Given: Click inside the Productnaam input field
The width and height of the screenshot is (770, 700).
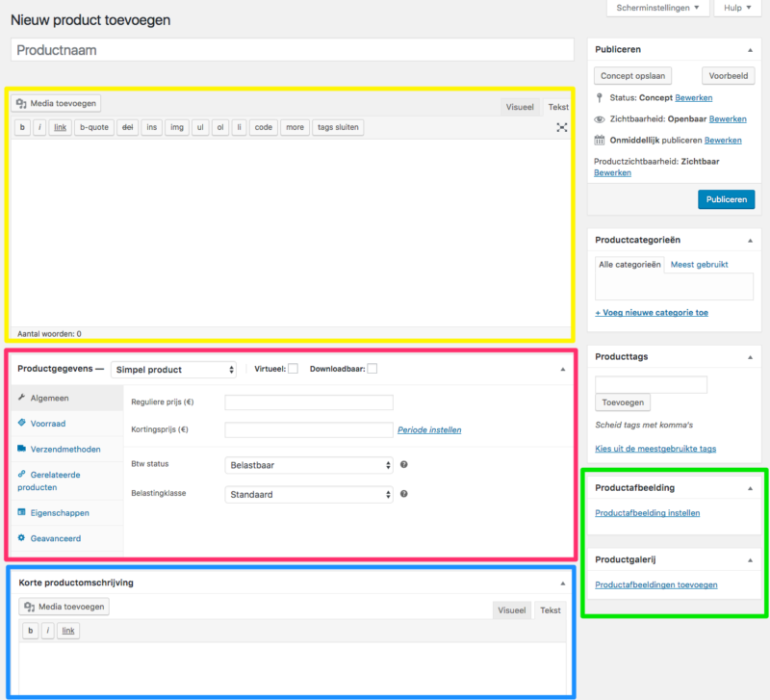Looking at the screenshot, I should pos(289,49).
